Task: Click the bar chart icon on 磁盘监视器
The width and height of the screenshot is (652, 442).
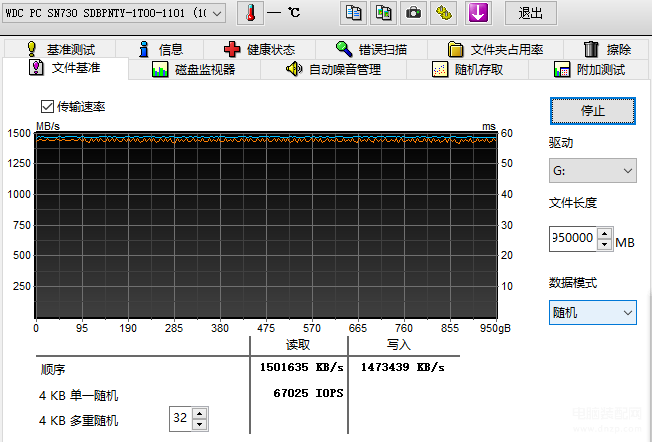Action: [x=160, y=69]
